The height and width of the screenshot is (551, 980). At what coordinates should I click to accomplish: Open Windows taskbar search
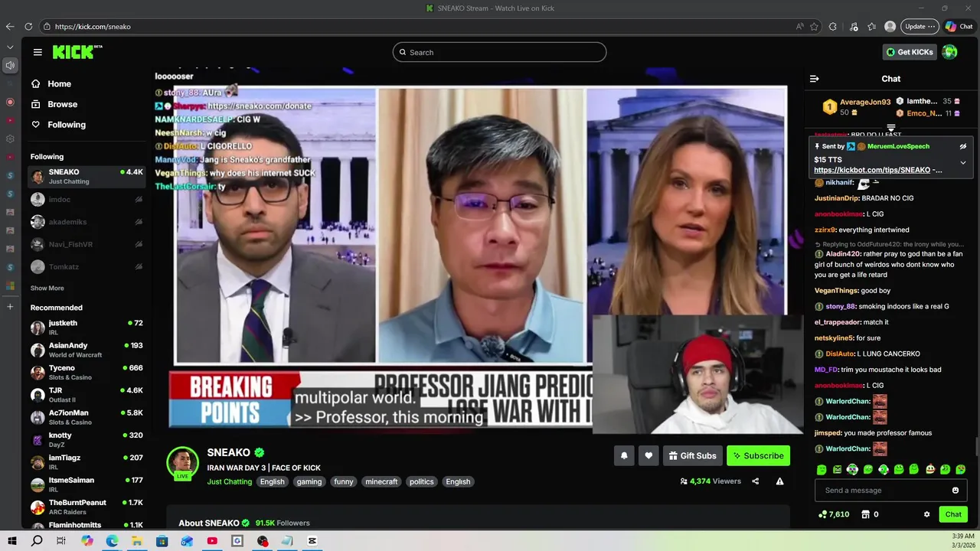tap(37, 541)
